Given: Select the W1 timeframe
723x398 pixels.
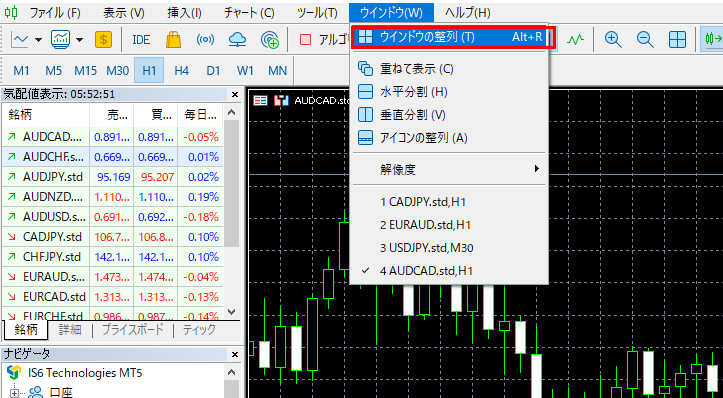Looking at the screenshot, I should click(x=245, y=71).
